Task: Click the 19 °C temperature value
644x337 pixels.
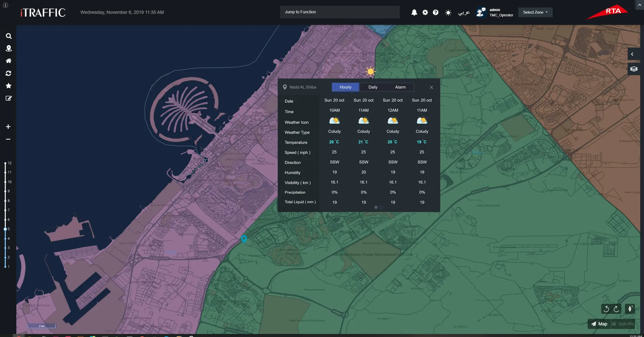Action: click(x=422, y=142)
